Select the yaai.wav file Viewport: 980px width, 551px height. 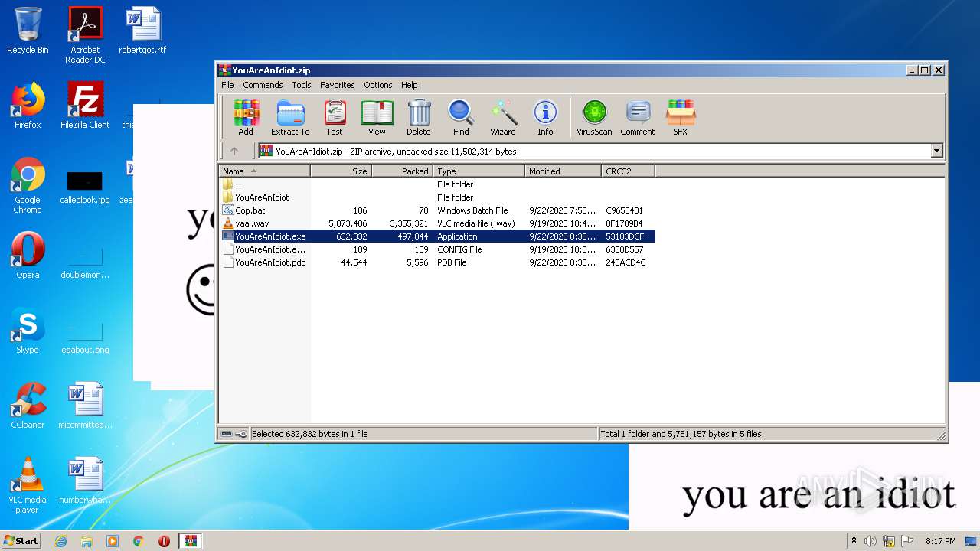(x=437, y=223)
